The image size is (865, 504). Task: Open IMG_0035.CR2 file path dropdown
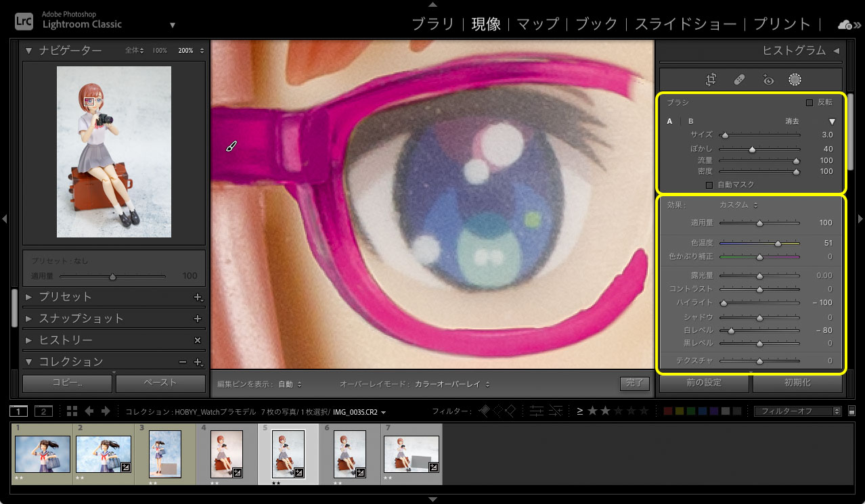(x=384, y=412)
